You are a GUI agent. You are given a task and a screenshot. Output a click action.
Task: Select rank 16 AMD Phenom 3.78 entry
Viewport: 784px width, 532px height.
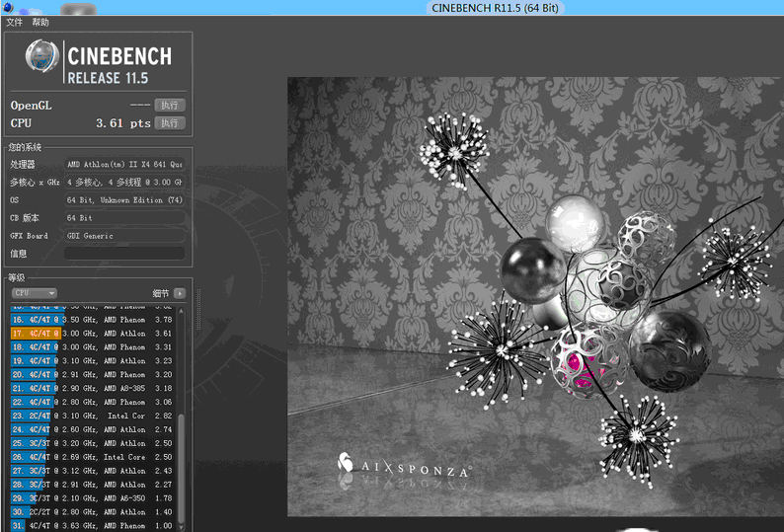94,320
